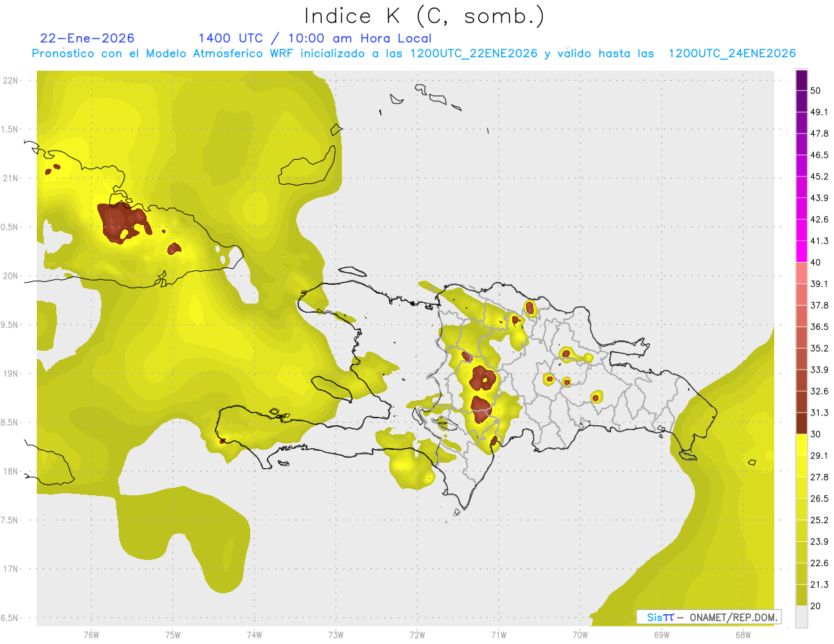Select legend value "29.1"
Image resolution: width=834 pixels, height=644 pixels.
point(819,455)
